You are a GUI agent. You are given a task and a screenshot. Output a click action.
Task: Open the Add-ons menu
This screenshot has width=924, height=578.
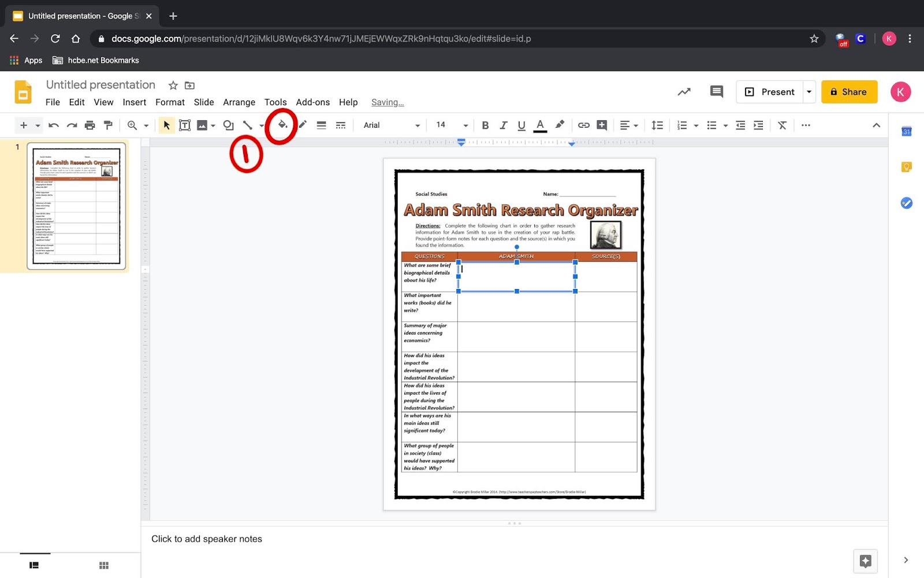pos(313,102)
